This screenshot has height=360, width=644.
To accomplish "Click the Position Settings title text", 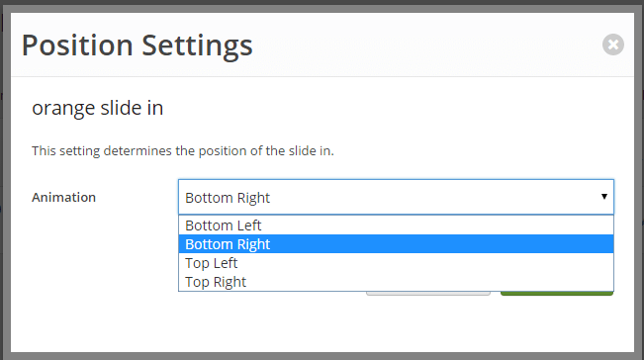I will [138, 45].
